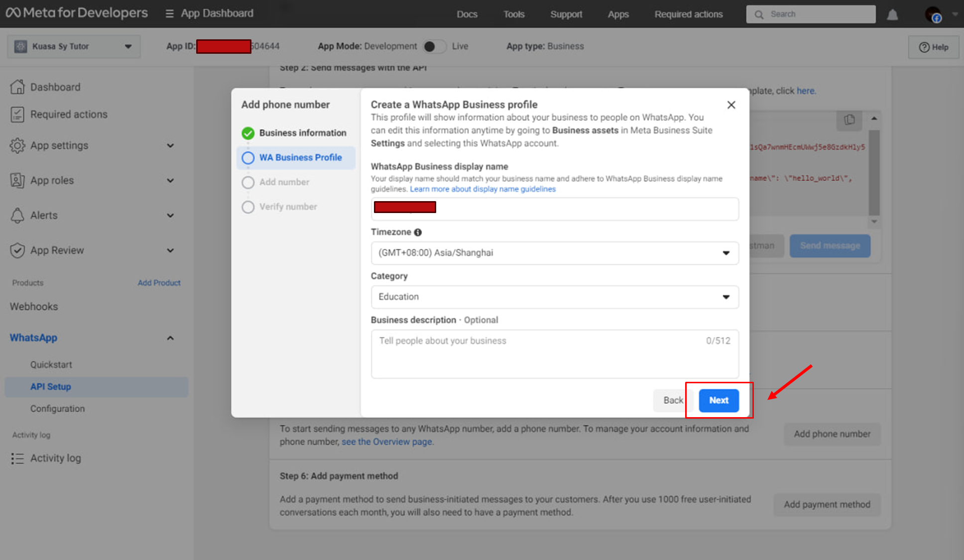Click the Timezone info icon
The image size is (964, 560).
click(418, 232)
